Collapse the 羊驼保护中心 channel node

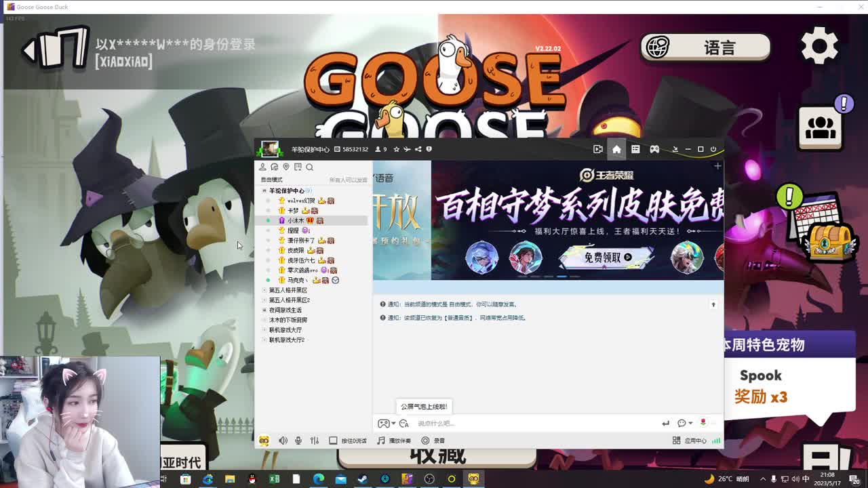click(x=264, y=190)
